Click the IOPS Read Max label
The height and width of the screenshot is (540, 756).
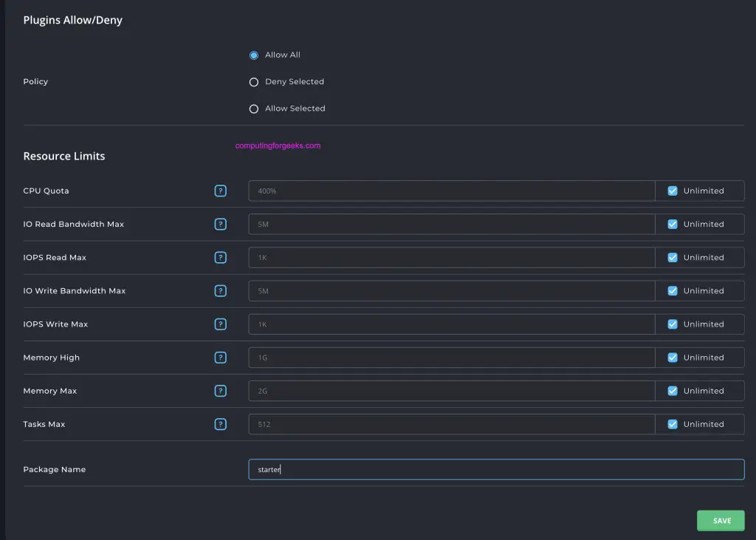[x=55, y=257]
